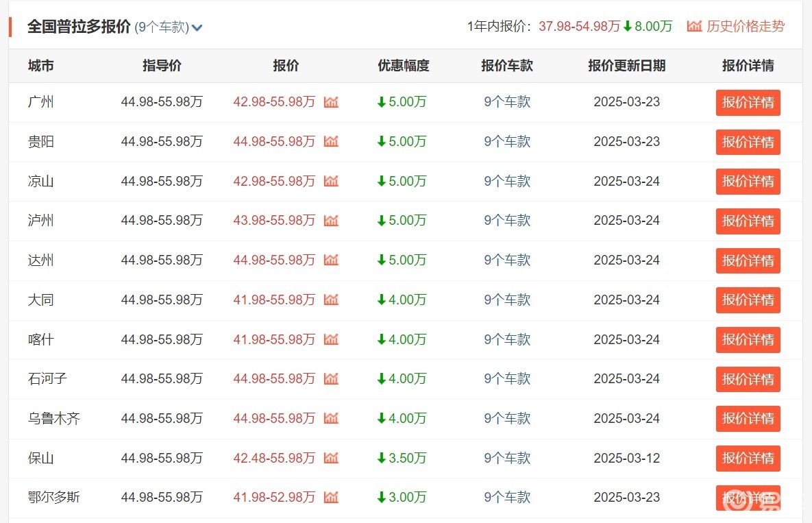Click 报价详情 button for 广州

(748, 103)
